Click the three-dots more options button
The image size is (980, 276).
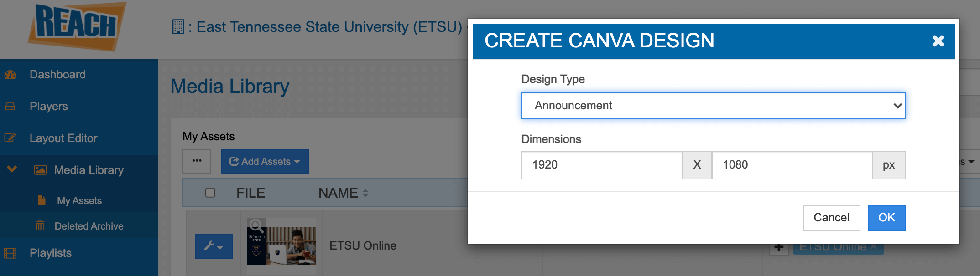[x=197, y=161]
